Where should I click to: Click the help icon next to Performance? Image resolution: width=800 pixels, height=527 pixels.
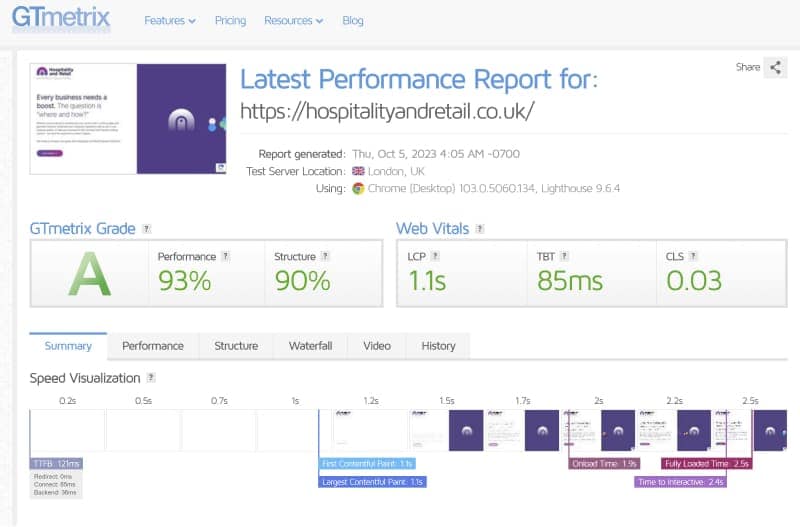tap(225, 256)
